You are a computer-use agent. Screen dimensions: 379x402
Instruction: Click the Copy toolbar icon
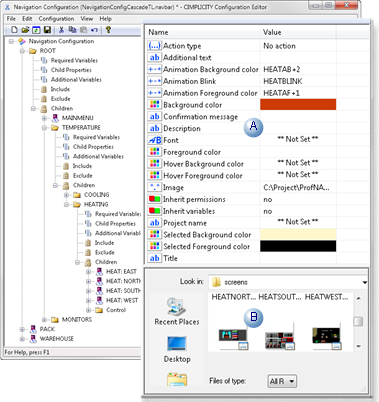(72, 30)
